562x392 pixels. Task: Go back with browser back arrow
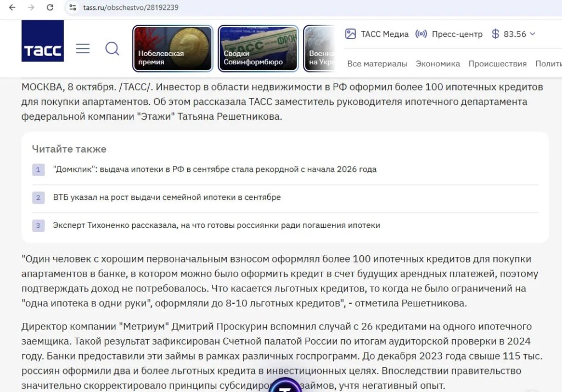(x=12, y=8)
